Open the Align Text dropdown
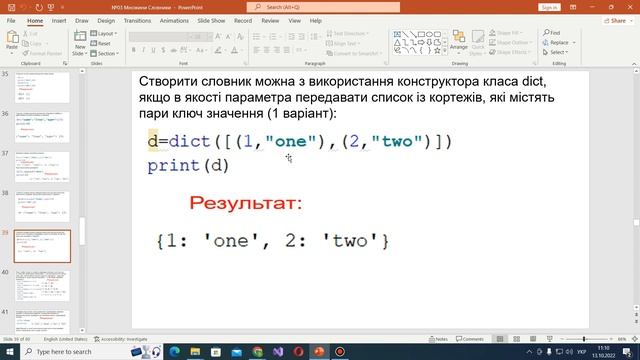The width and height of the screenshot is (640, 360). click(x=343, y=43)
